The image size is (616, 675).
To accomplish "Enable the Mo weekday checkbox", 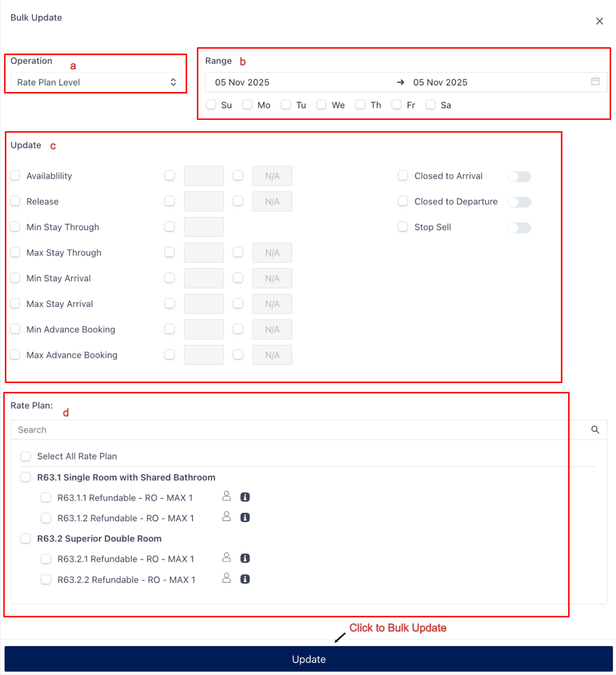I will pyautogui.click(x=247, y=105).
